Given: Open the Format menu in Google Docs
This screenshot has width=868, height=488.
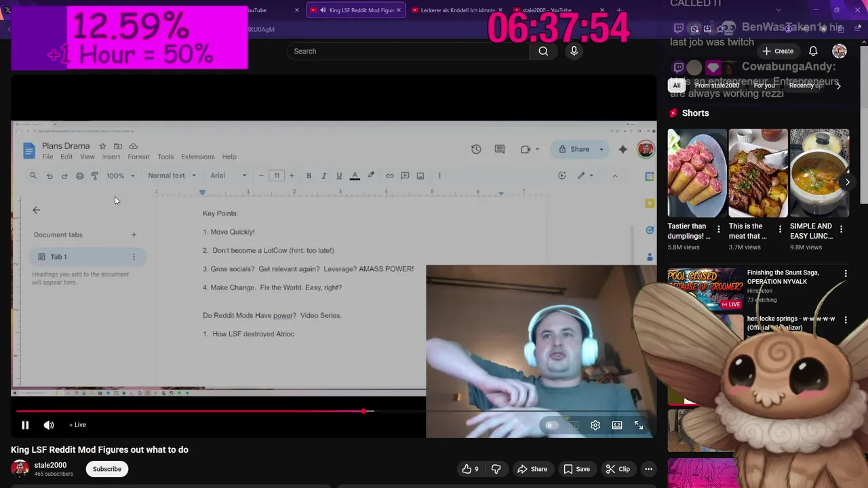Looking at the screenshot, I should click(x=138, y=157).
